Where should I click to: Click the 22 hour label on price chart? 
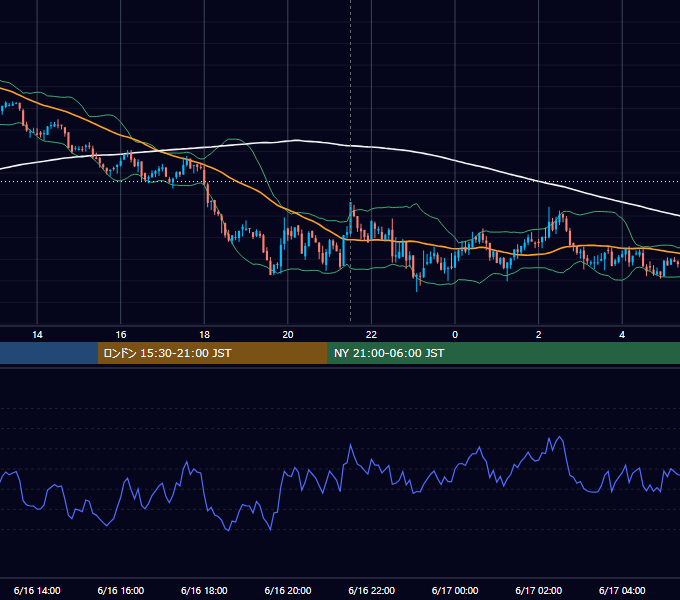point(371,335)
